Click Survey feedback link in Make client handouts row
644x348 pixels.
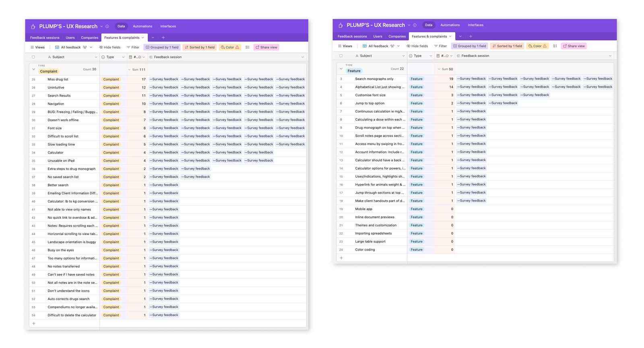(x=471, y=201)
